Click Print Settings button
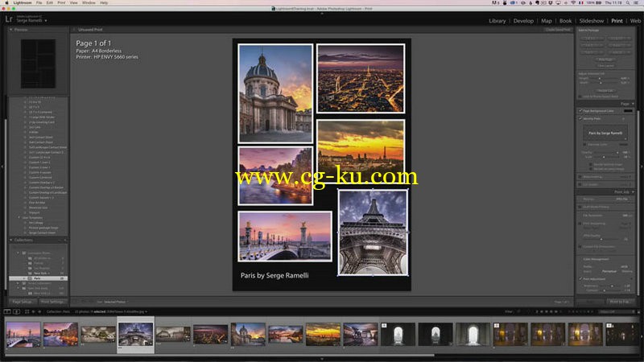 tap(52, 302)
